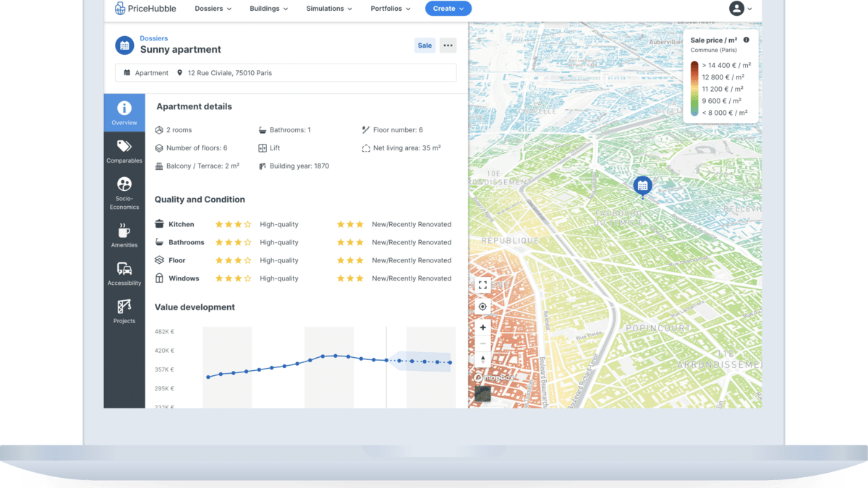The width and height of the screenshot is (868, 488).
Task: Open the three-dot more options menu
Action: tap(448, 46)
